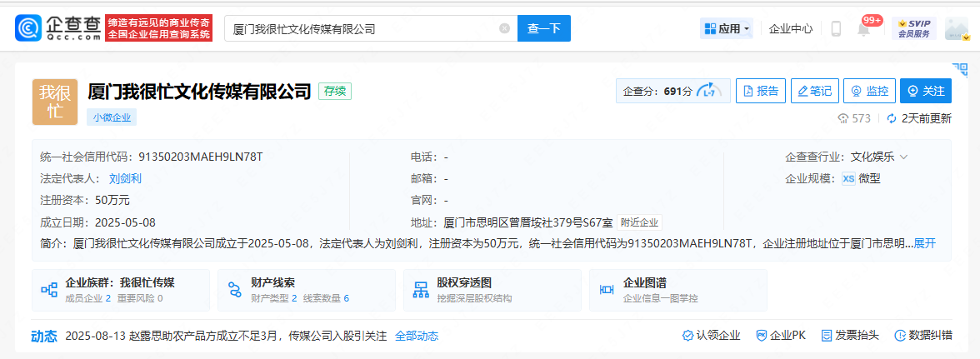This screenshot has height=359, width=980.
Task: Open the 企业图谱 card
Action: point(677,291)
